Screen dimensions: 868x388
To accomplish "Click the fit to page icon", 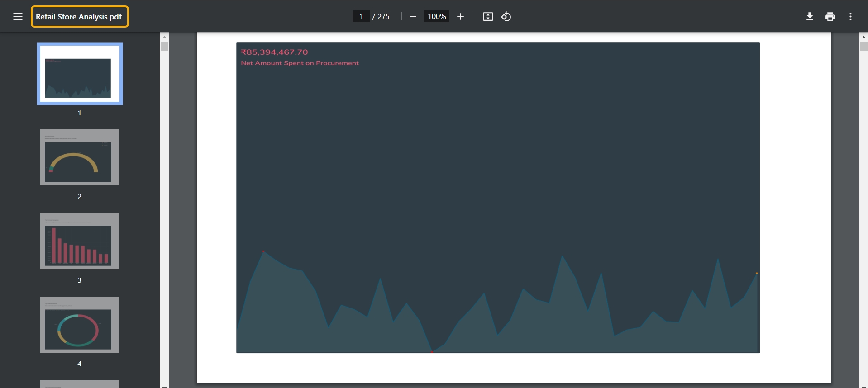I will pyautogui.click(x=488, y=17).
